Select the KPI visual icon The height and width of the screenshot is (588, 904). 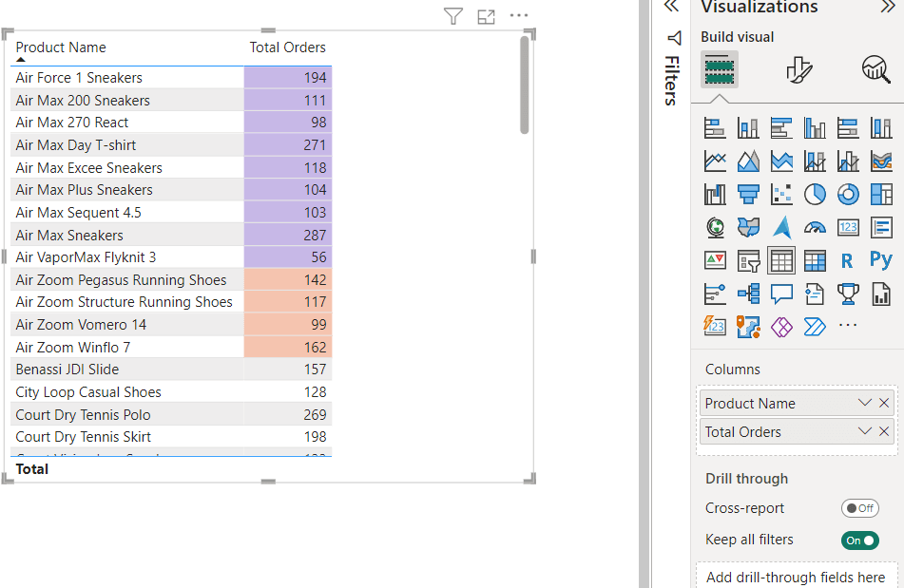(715, 261)
